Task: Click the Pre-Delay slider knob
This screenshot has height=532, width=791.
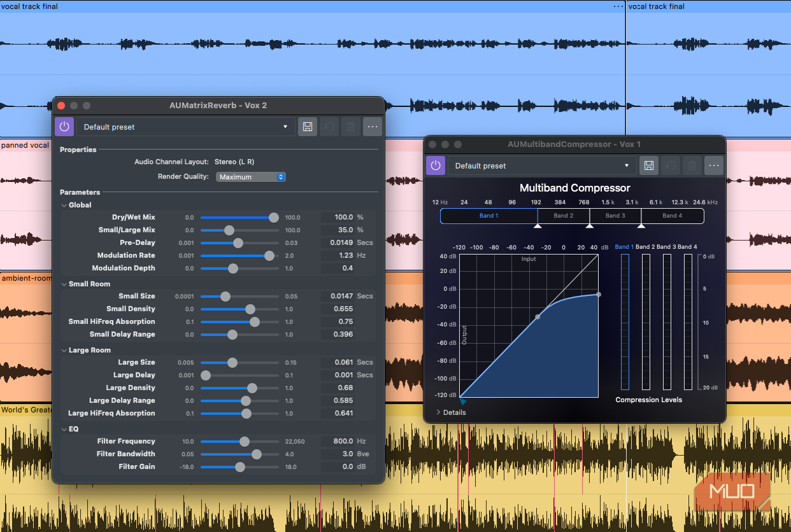Action: (x=238, y=242)
